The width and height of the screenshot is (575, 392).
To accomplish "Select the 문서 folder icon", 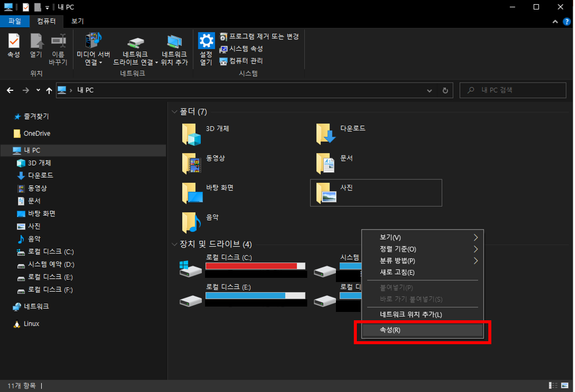I will pos(326,164).
